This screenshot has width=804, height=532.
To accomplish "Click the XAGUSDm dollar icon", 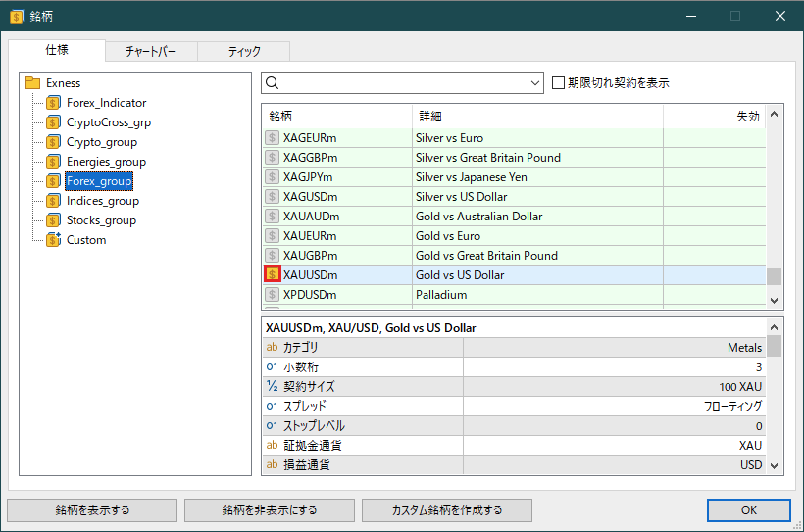I will (x=273, y=197).
